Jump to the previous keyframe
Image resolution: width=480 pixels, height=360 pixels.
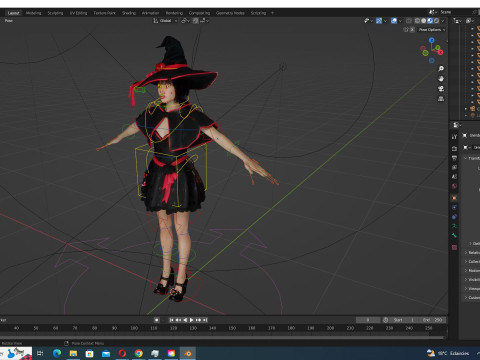pos(178,320)
